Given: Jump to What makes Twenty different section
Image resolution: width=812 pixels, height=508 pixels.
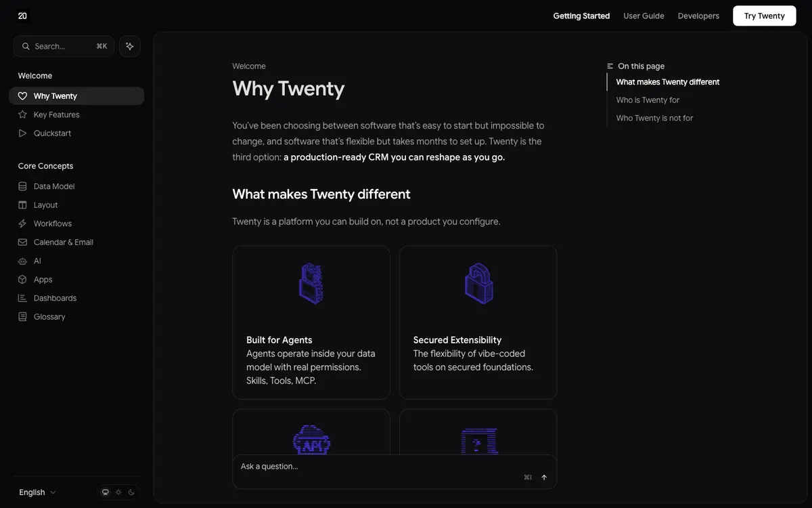Looking at the screenshot, I should (668, 82).
